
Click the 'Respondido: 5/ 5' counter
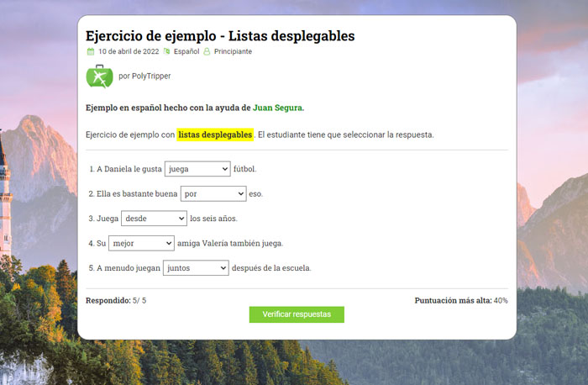116,300
